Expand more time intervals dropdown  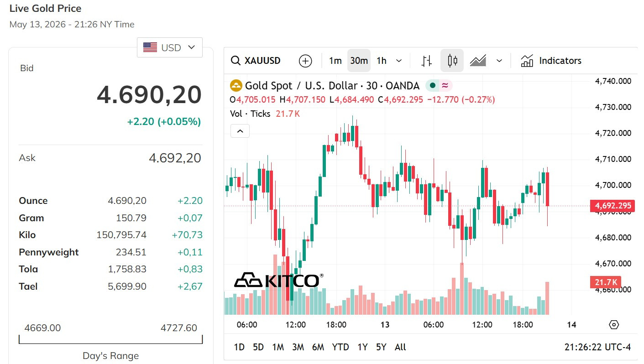pyautogui.click(x=399, y=61)
